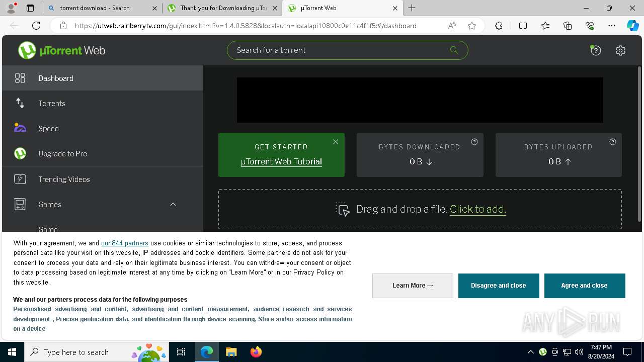
Task: Click the Trending Videos icon
Action: 20,179
